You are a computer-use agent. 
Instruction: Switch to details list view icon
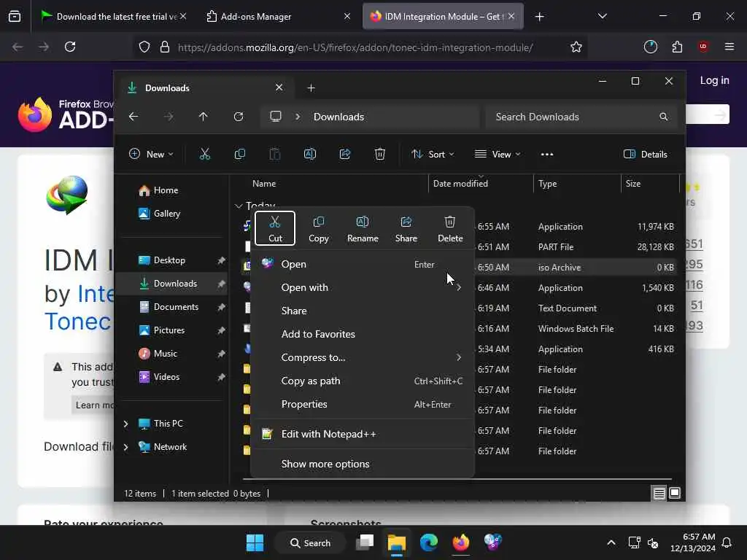click(x=659, y=494)
